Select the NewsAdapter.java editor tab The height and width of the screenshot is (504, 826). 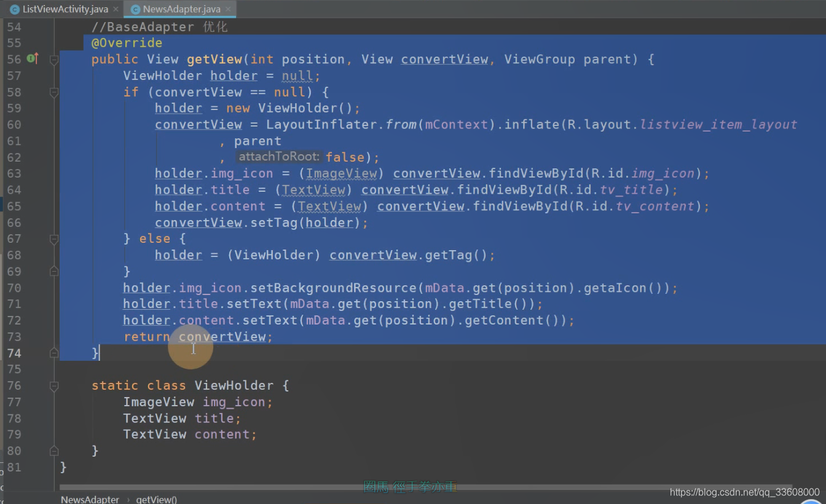click(180, 9)
